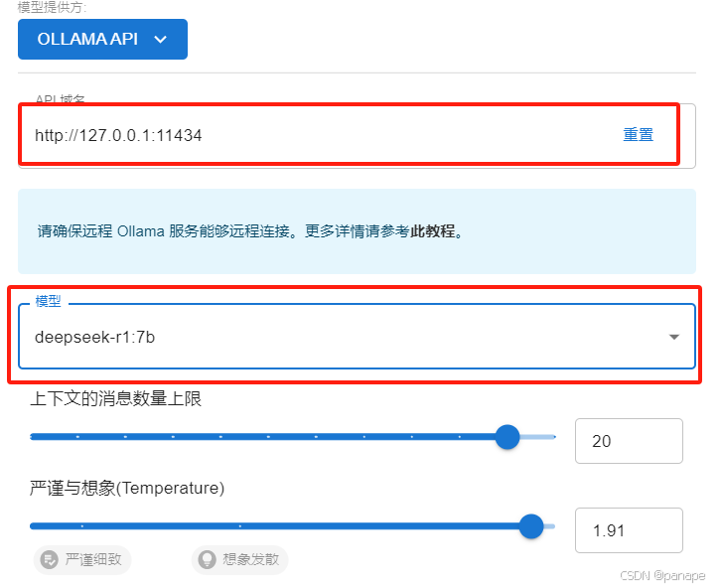Click the temperature value field showing 1.91
The height and width of the screenshot is (588, 722).
coord(629,530)
